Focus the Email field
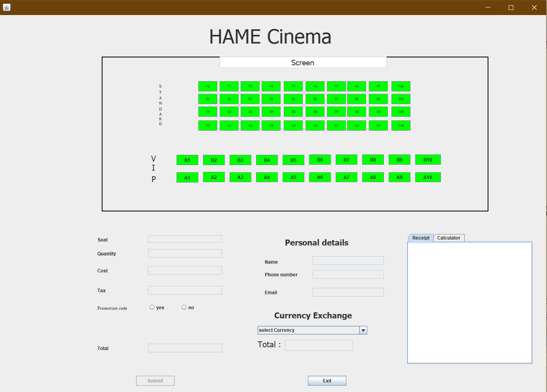The image size is (547, 392). pyautogui.click(x=348, y=292)
